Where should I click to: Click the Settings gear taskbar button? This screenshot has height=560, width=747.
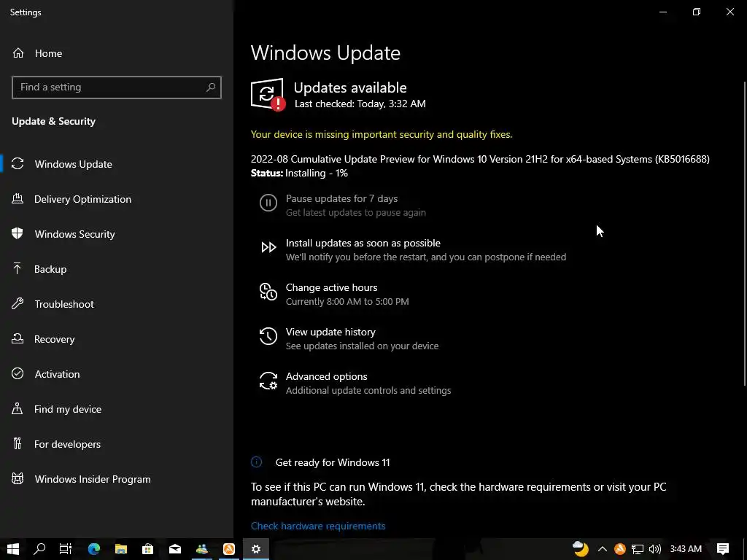(x=256, y=549)
